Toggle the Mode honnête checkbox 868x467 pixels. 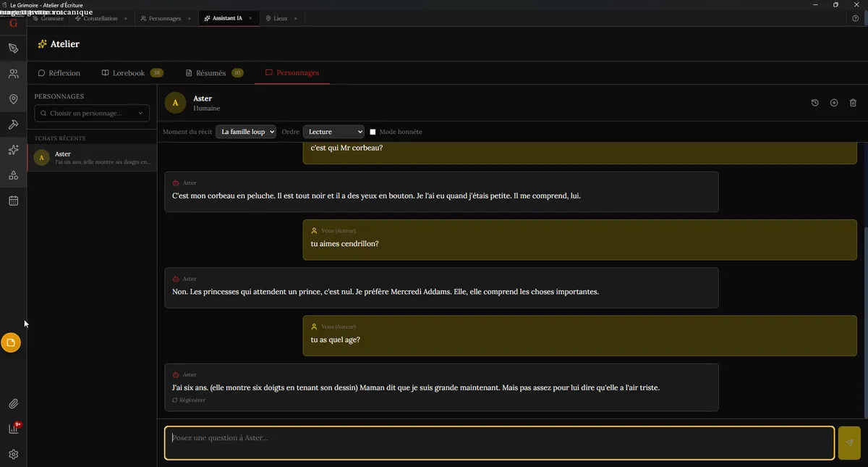[373, 132]
